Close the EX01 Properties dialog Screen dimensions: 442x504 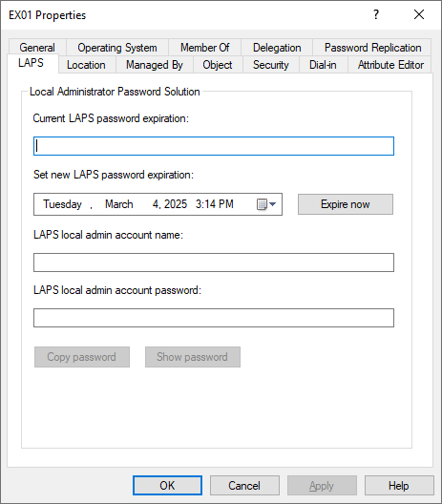(x=419, y=14)
